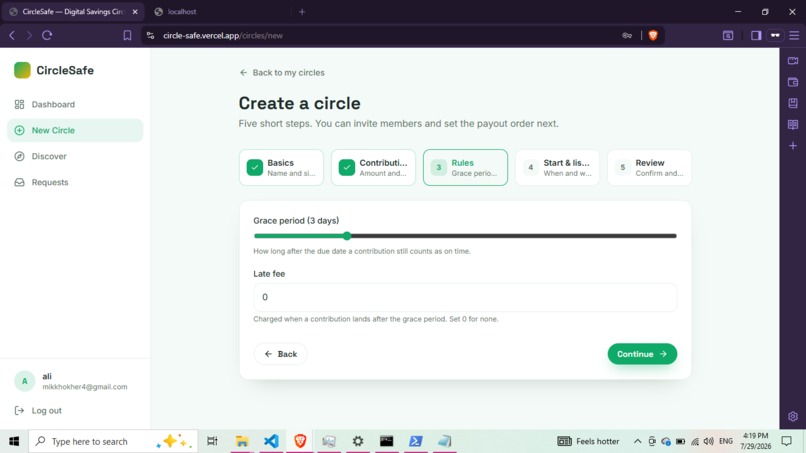Open the notification center

click(x=786, y=441)
